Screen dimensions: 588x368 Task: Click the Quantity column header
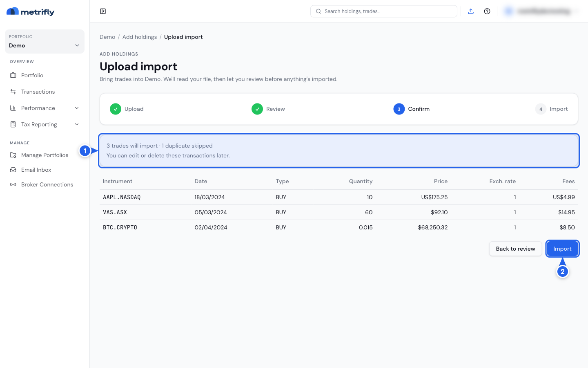click(361, 181)
